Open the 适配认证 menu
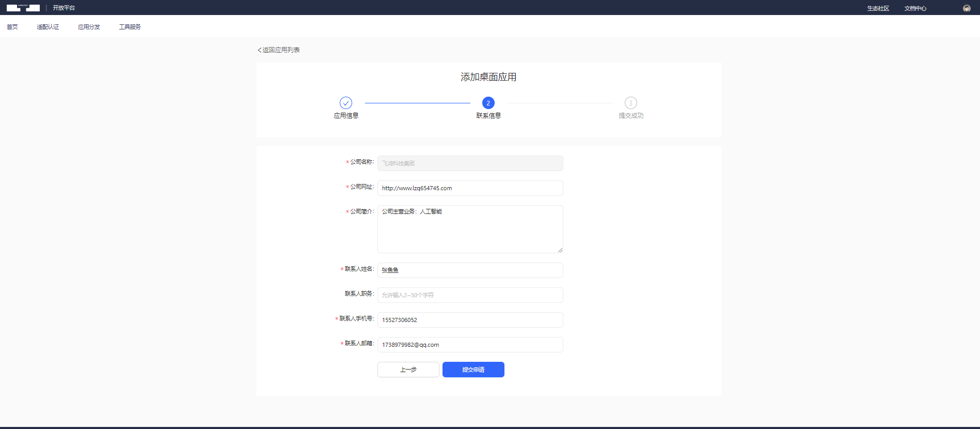This screenshot has width=980, height=429. [48, 27]
